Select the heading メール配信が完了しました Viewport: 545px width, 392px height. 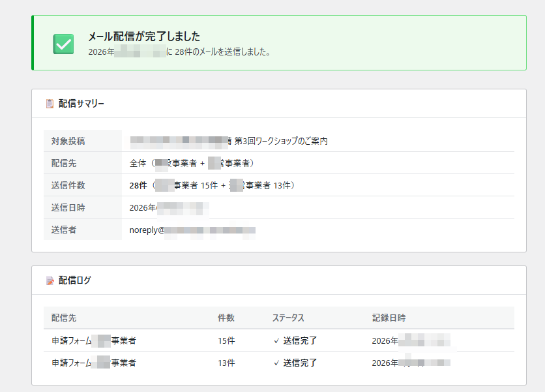144,36
